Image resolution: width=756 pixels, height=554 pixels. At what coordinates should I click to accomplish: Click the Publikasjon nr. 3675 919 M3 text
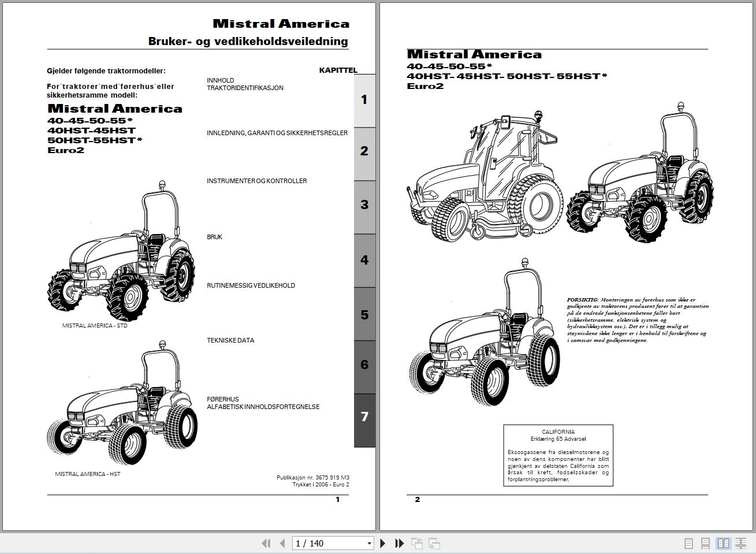click(313, 478)
